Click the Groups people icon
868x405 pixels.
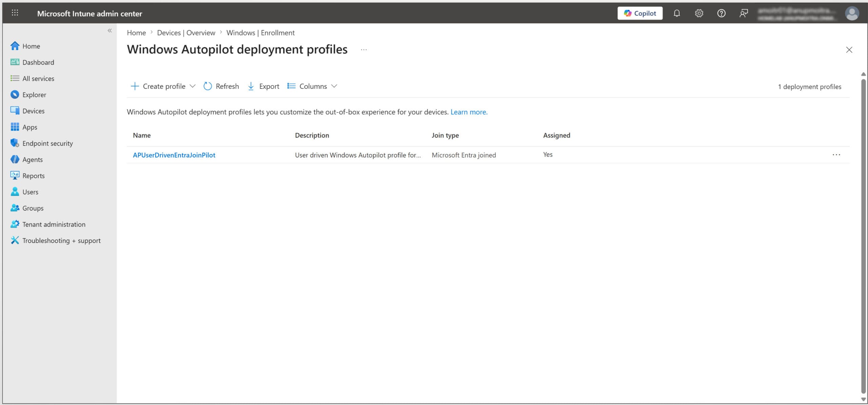tap(15, 208)
